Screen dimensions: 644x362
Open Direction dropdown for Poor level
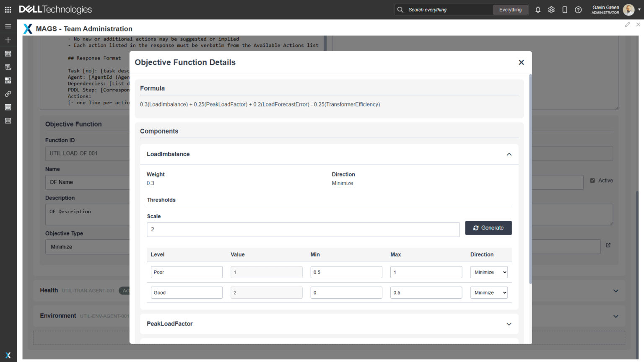[489, 272]
